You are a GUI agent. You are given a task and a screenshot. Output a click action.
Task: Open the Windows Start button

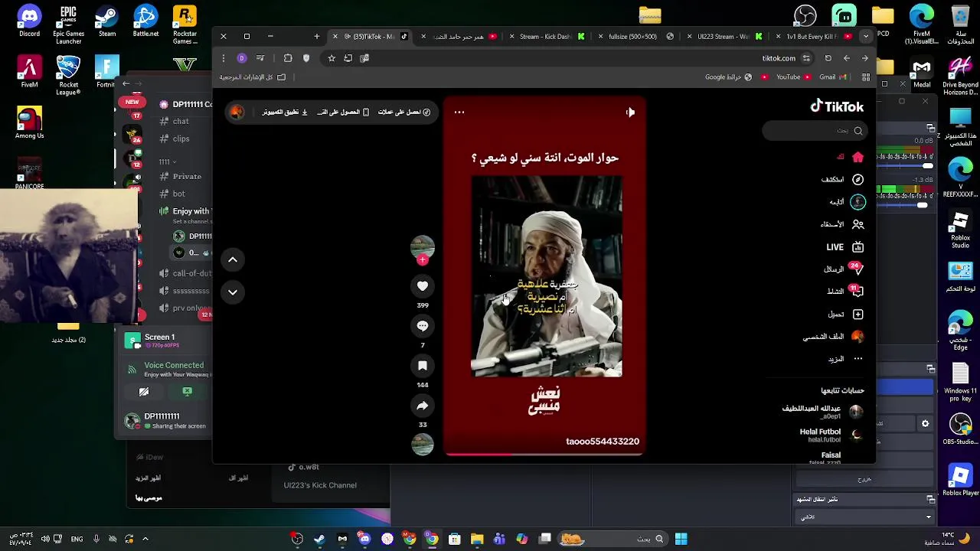681,539
